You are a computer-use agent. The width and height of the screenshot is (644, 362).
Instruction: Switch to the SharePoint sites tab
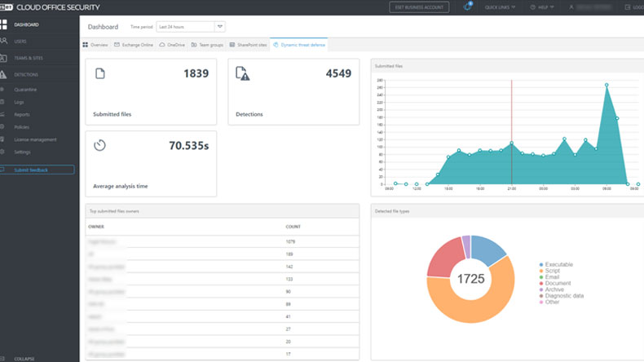click(248, 45)
